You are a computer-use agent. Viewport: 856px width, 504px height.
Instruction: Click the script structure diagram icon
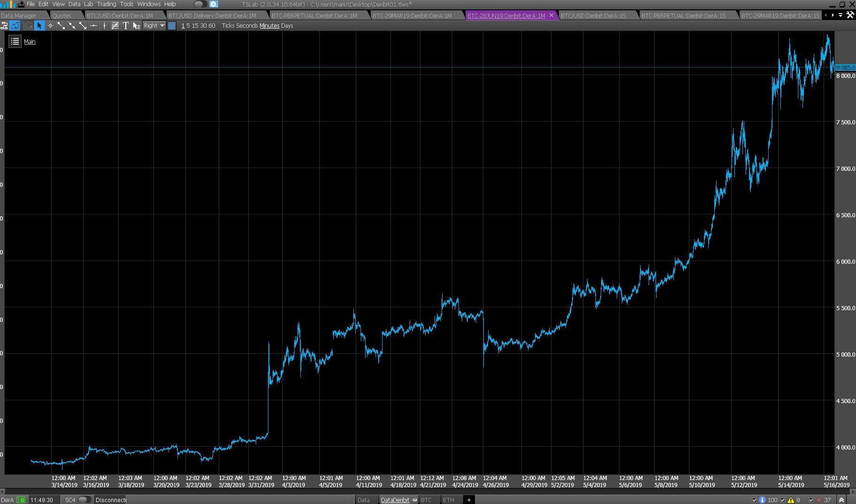click(4, 26)
